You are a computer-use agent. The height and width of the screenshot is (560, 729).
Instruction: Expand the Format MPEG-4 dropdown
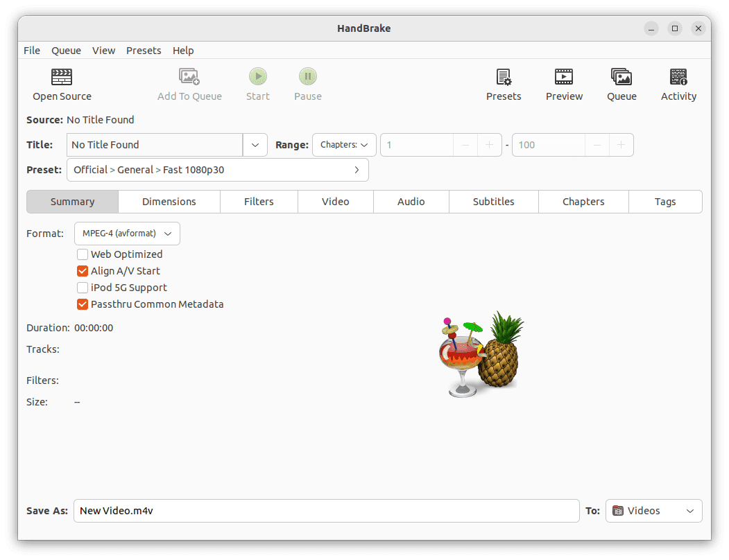127,234
